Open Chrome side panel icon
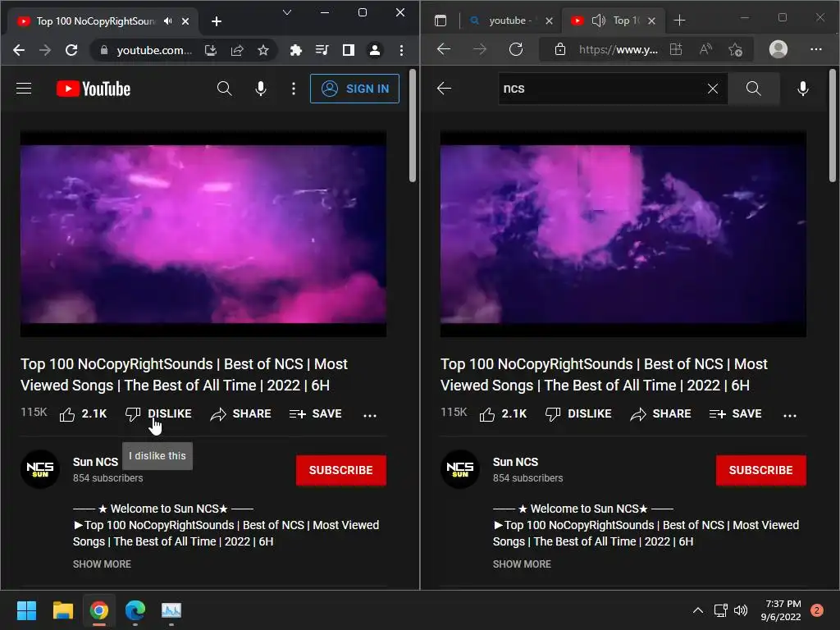This screenshot has height=630, width=840. 348,50
